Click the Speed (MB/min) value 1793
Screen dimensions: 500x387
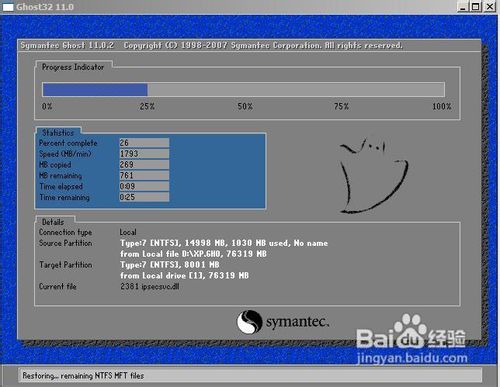[144, 154]
